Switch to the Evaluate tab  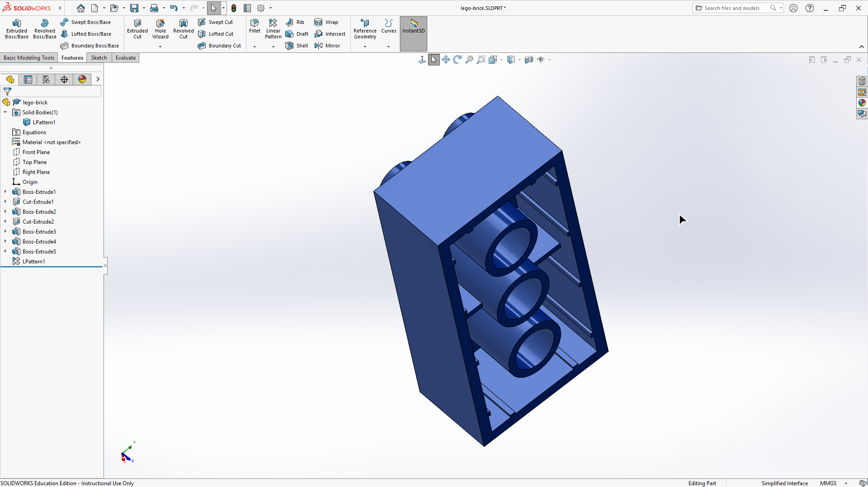(x=125, y=58)
